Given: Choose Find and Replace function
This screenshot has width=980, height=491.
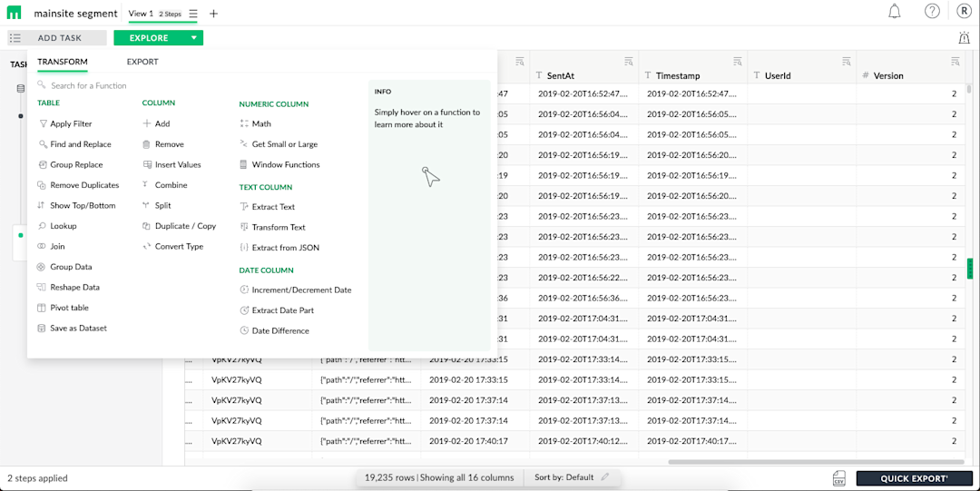Looking at the screenshot, I should point(74,144).
